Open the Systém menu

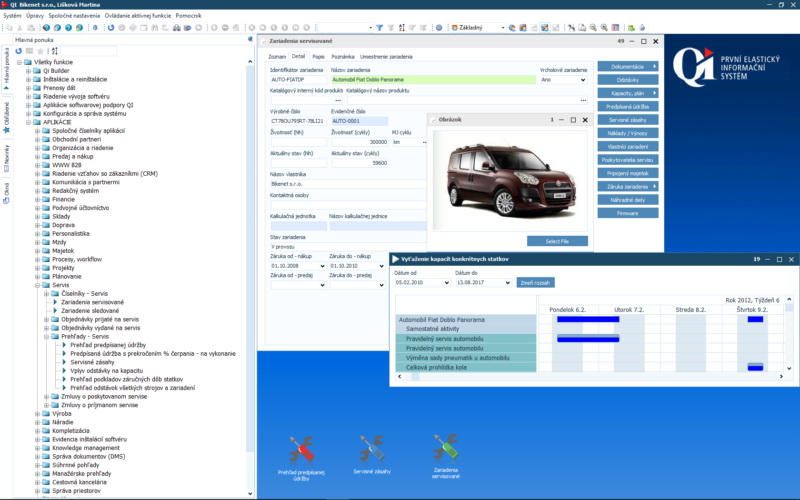(12, 16)
